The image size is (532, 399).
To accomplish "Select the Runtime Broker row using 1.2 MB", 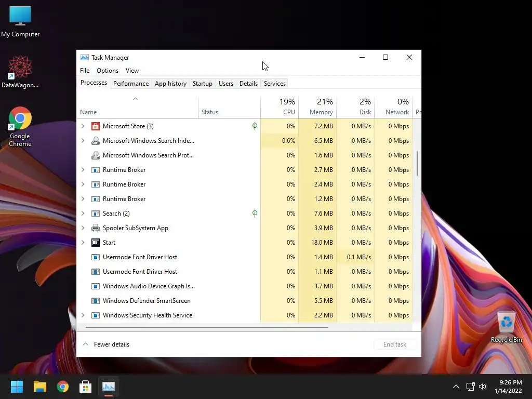I will click(245, 199).
